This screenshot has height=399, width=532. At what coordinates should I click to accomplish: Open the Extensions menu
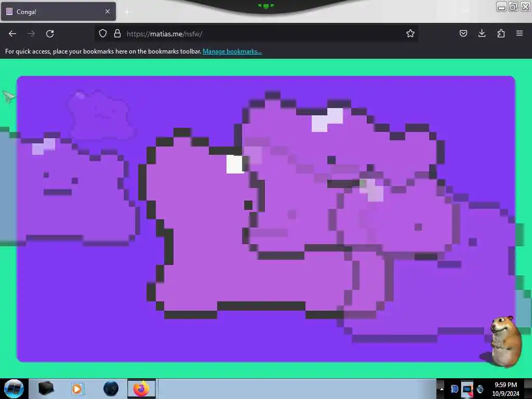click(501, 33)
